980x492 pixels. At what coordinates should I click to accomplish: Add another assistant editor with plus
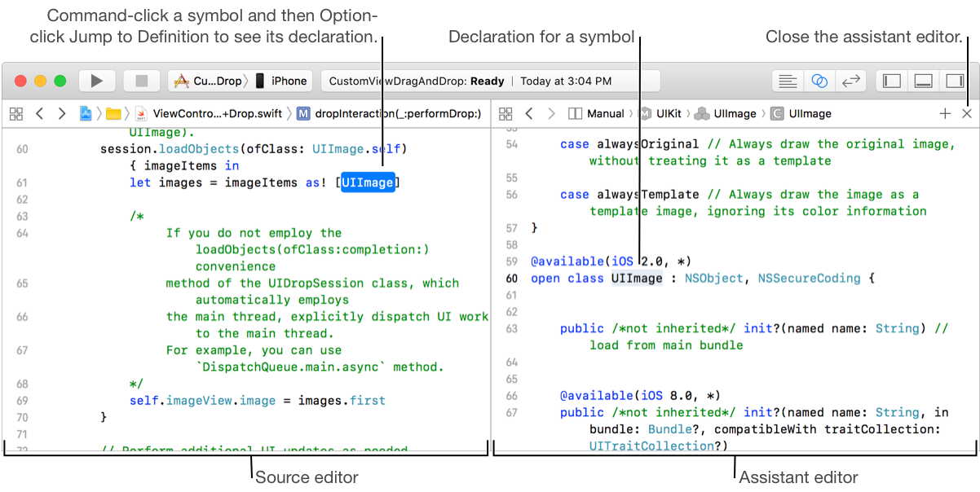(x=945, y=114)
